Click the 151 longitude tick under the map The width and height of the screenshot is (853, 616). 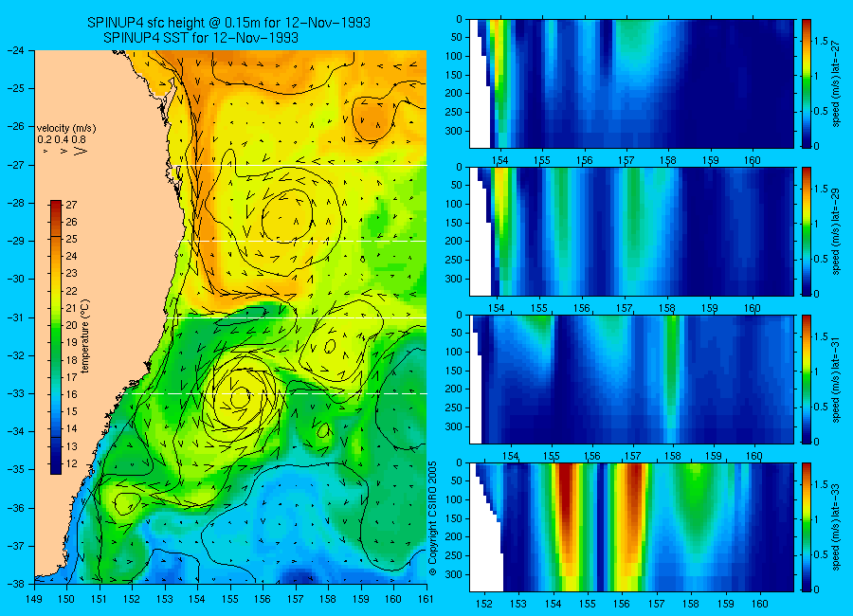click(x=100, y=599)
